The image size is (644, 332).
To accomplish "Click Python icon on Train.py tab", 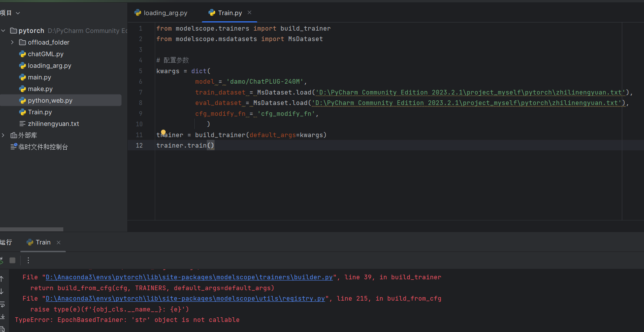I will [x=212, y=13].
